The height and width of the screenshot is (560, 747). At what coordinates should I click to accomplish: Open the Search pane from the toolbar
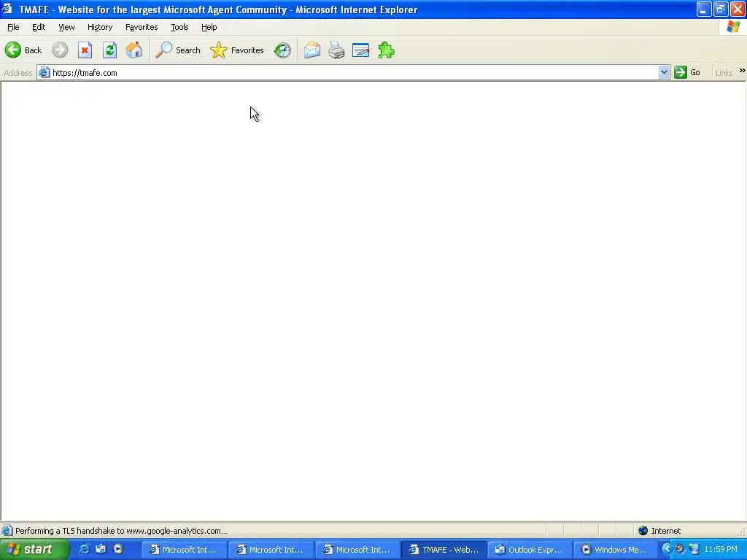pyautogui.click(x=178, y=50)
